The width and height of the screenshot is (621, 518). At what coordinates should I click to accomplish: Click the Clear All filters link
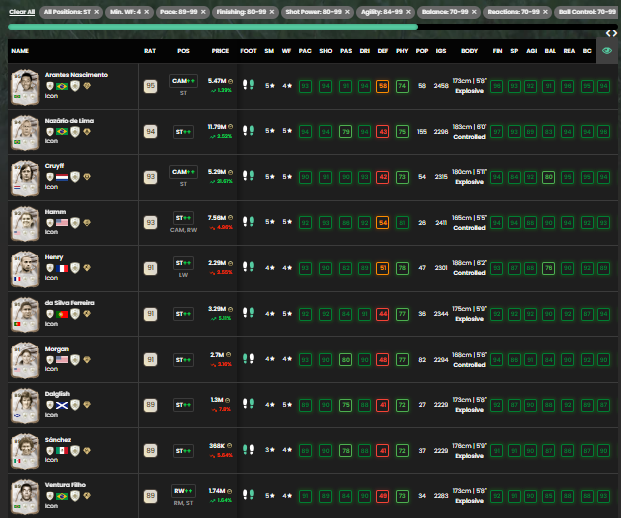click(22, 12)
